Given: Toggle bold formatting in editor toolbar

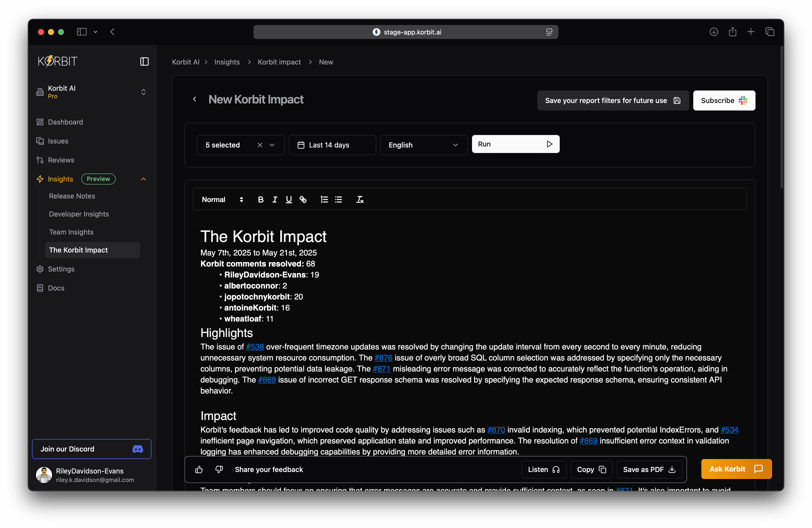Looking at the screenshot, I should (x=261, y=199).
